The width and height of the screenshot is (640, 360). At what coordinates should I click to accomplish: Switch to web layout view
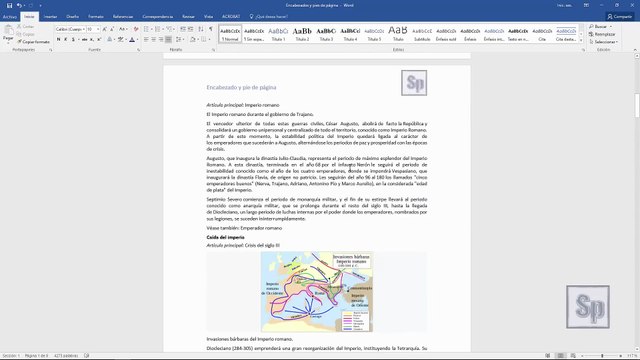click(573, 356)
